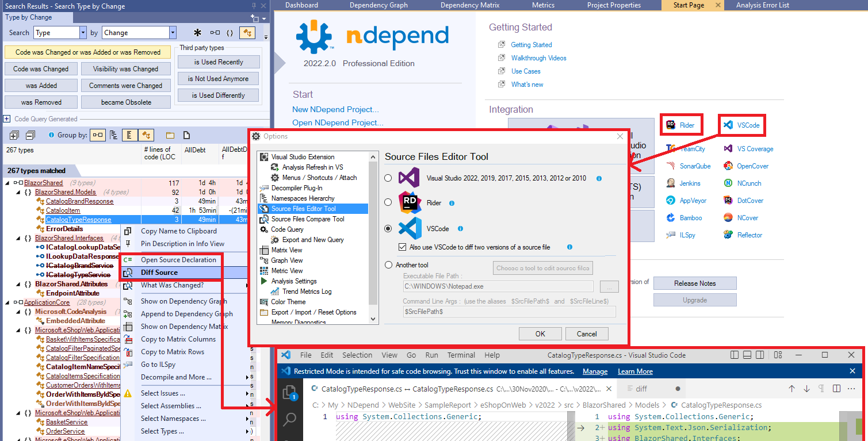
Task: Open the AppVeyor integration
Action: coord(687,201)
